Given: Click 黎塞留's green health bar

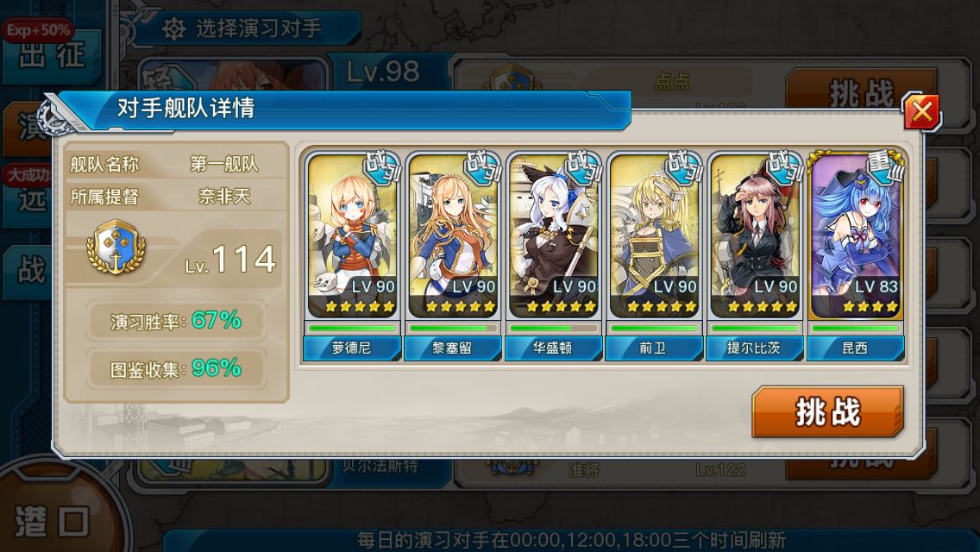Looking at the screenshot, I should point(453,328).
